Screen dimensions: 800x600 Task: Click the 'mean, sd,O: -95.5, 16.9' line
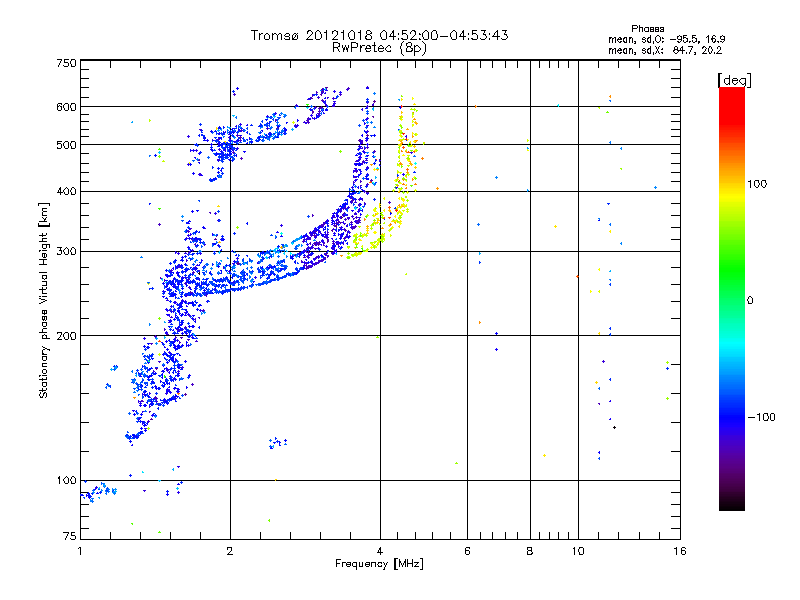tap(666, 39)
